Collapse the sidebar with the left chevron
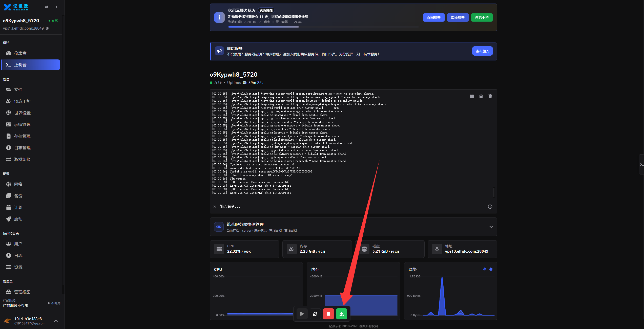 click(x=56, y=7)
